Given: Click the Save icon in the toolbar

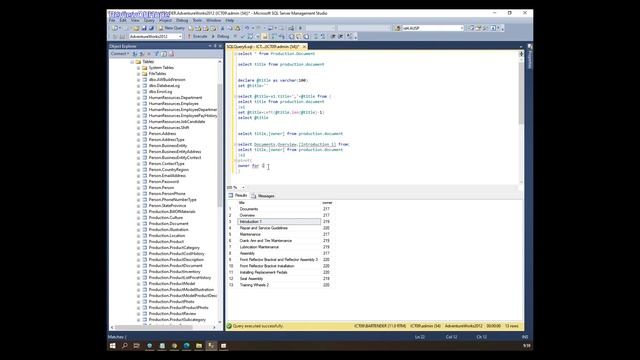Looking at the screenshot, I should (x=144, y=28).
